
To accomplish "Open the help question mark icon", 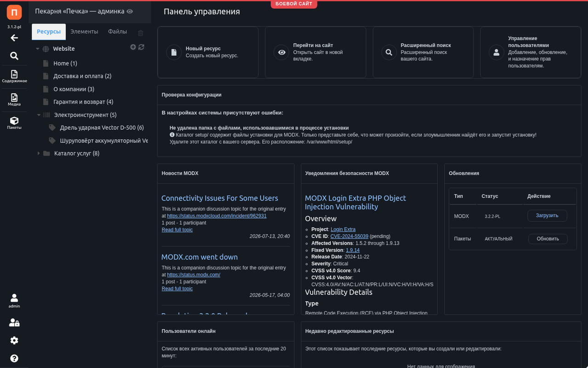I will click(14, 358).
